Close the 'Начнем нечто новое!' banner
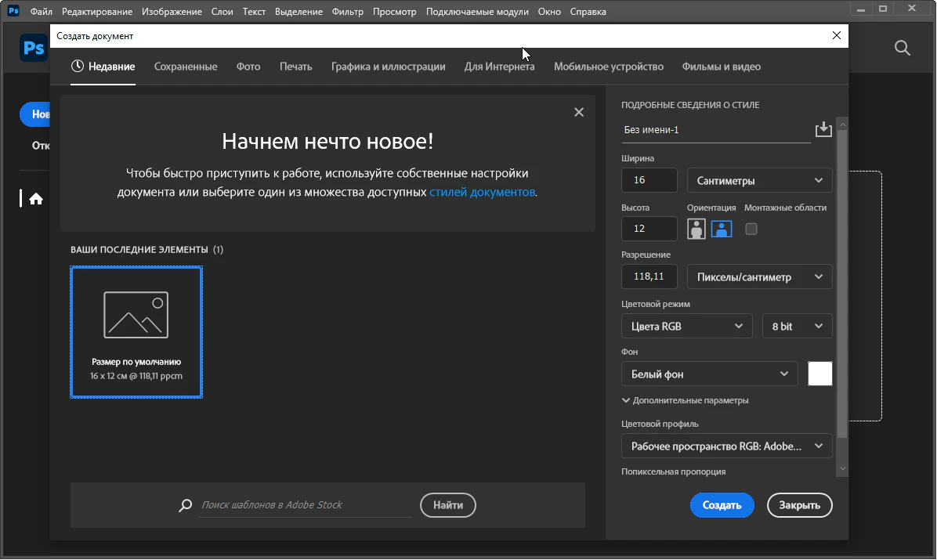Image resolution: width=937 pixels, height=560 pixels. (x=579, y=112)
